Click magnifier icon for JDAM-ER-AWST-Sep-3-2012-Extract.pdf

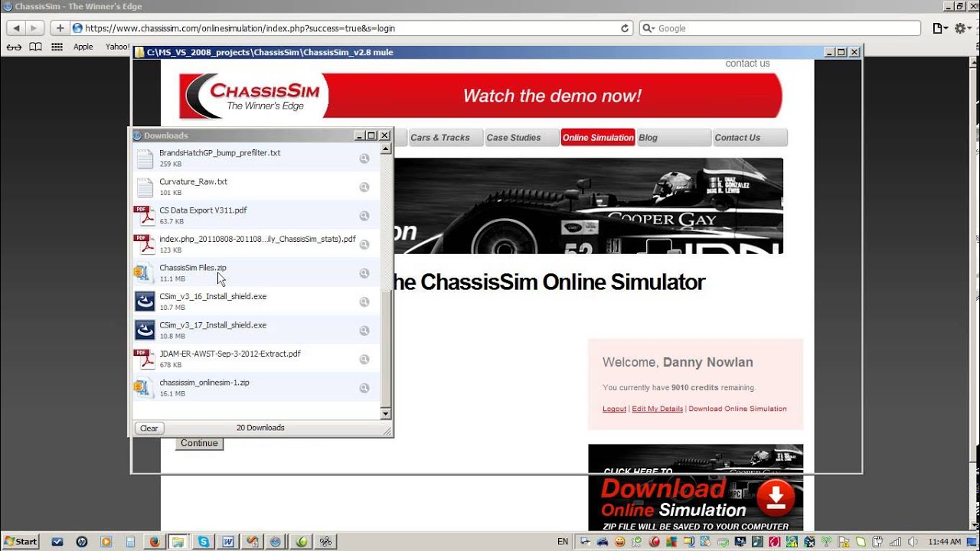click(x=364, y=359)
